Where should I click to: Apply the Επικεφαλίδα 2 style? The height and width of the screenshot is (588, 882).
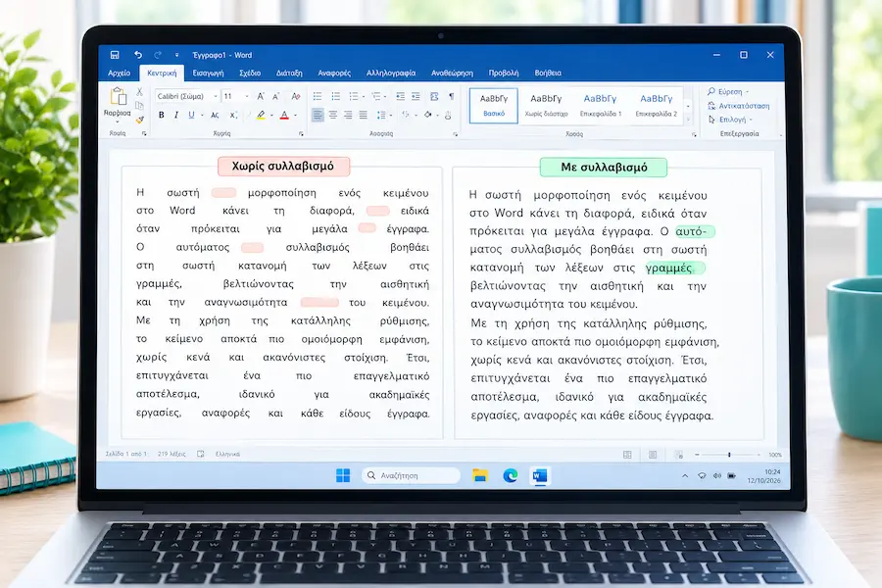656,105
